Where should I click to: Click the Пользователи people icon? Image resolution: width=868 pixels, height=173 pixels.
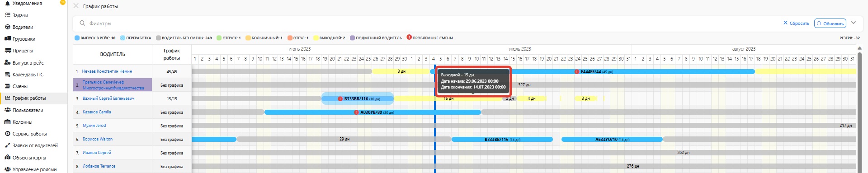(7, 110)
